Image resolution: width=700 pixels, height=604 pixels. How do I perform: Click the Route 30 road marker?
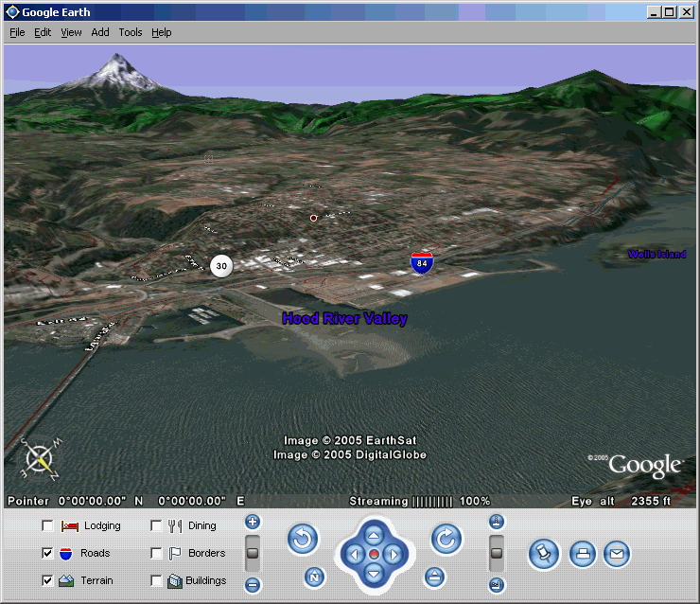click(x=221, y=266)
